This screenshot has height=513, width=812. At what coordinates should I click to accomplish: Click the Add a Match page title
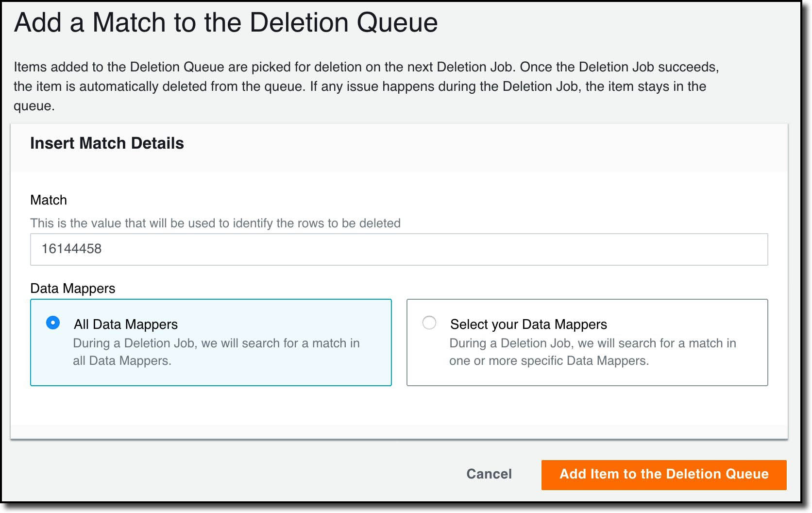click(x=226, y=23)
